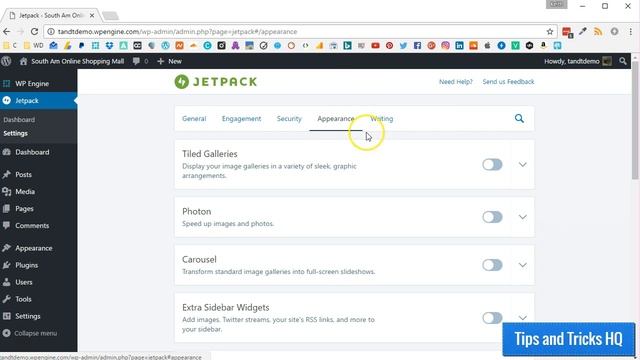Open the SoundCloud bookmark
Screen dimensions: 640x360
click(x=473, y=46)
